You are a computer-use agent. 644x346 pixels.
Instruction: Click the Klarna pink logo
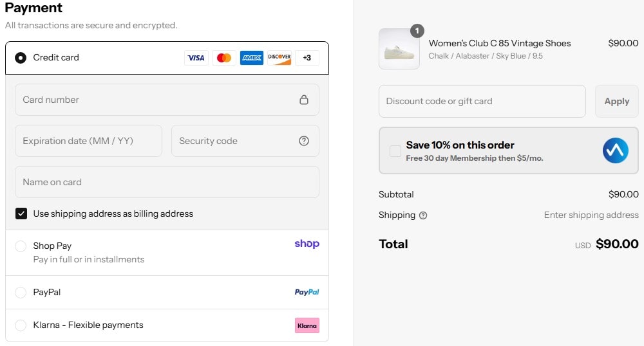pyautogui.click(x=307, y=325)
